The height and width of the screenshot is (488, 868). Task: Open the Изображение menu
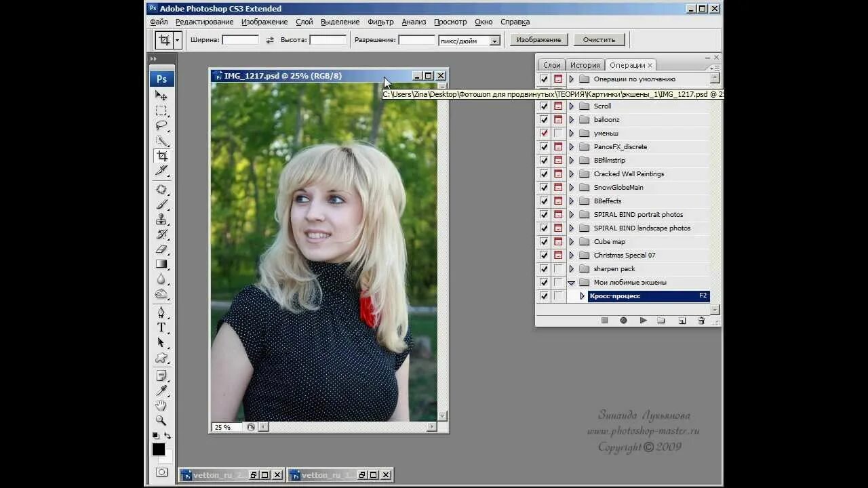point(264,22)
